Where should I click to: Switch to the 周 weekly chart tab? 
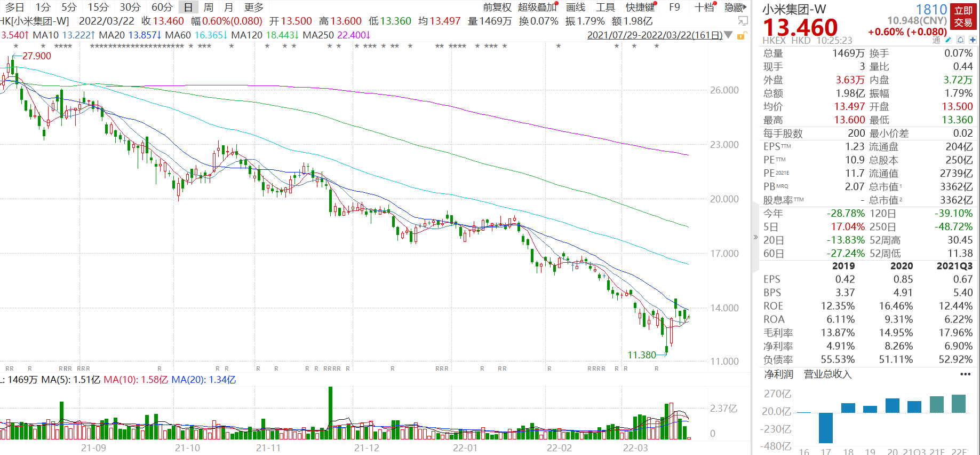pyautogui.click(x=209, y=7)
